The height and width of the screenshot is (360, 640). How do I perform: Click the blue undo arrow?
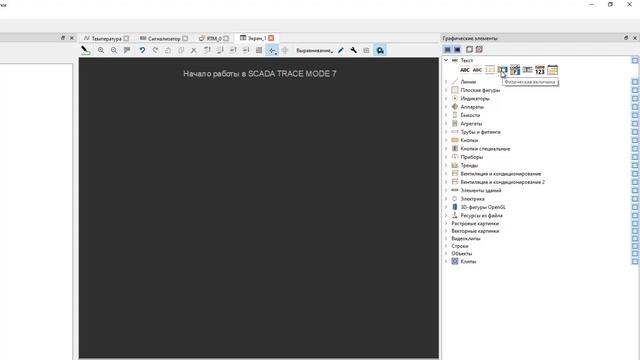click(x=142, y=50)
